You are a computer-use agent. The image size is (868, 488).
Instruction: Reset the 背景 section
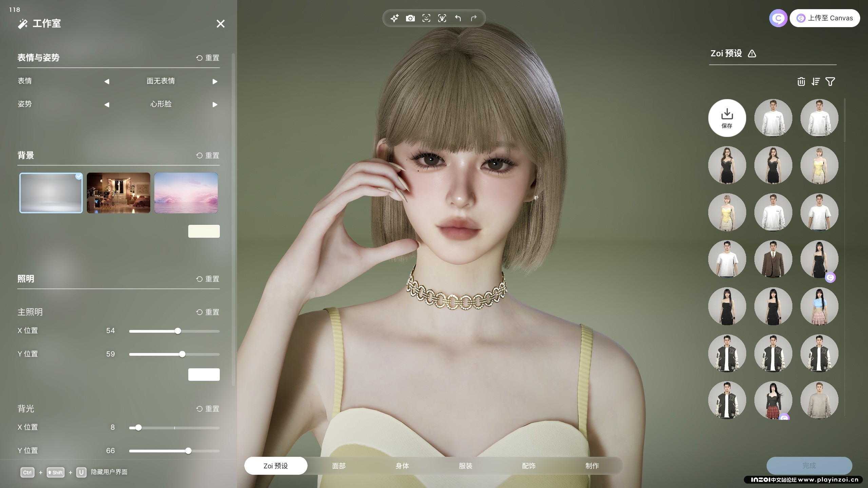click(x=208, y=156)
